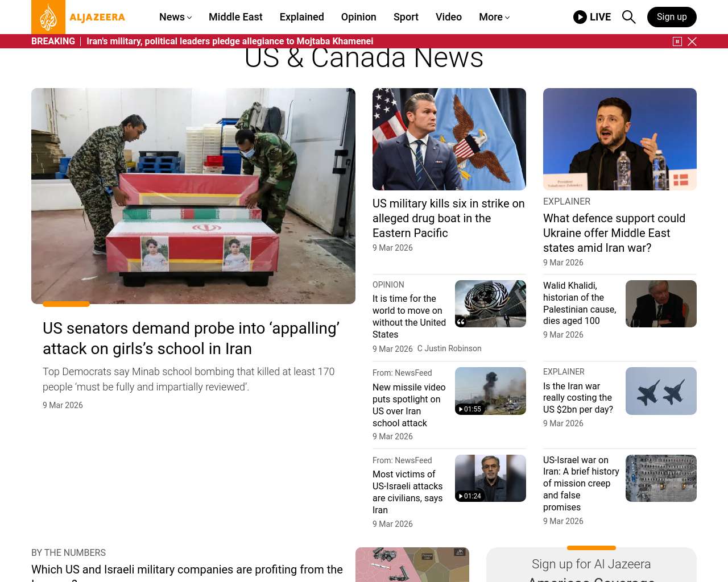Expand the More dropdown menu
The image size is (728, 582).
tap(494, 17)
